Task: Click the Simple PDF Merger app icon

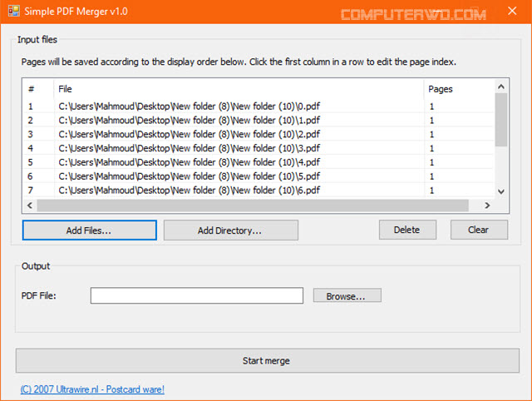Action: pyautogui.click(x=14, y=11)
